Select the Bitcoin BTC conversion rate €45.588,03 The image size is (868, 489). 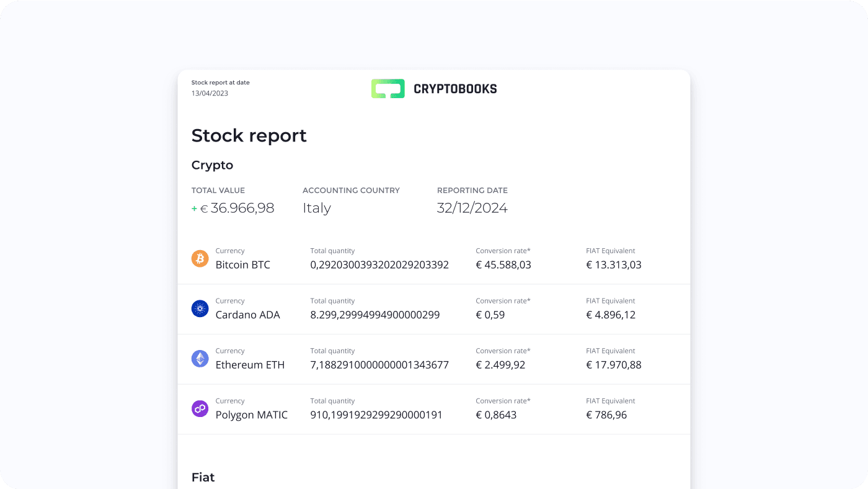[503, 264]
